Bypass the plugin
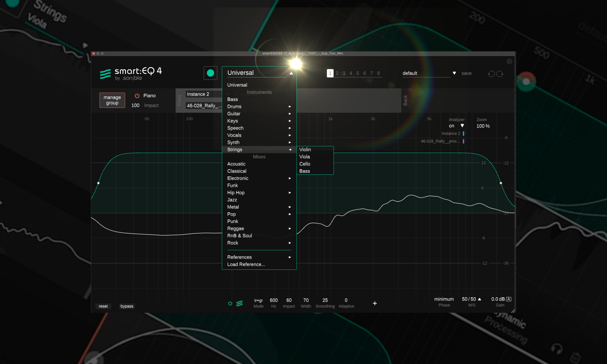607x364 pixels. click(x=127, y=306)
